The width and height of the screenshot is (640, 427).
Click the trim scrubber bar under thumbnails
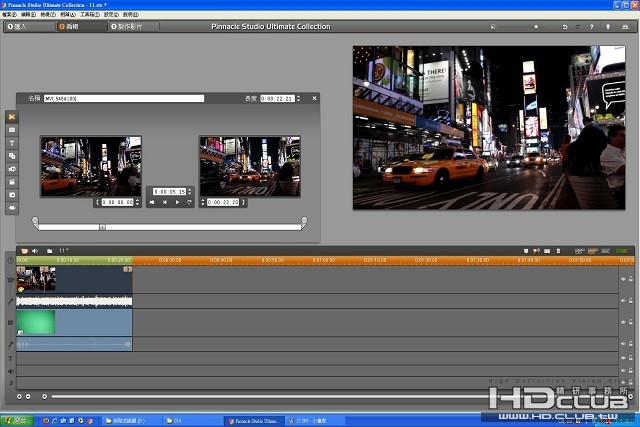tap(170, 227)
